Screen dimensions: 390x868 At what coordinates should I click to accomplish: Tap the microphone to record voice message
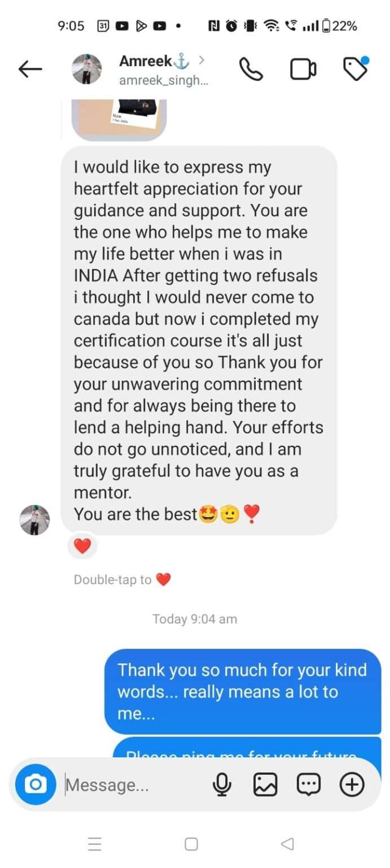(x=222, y=784)
